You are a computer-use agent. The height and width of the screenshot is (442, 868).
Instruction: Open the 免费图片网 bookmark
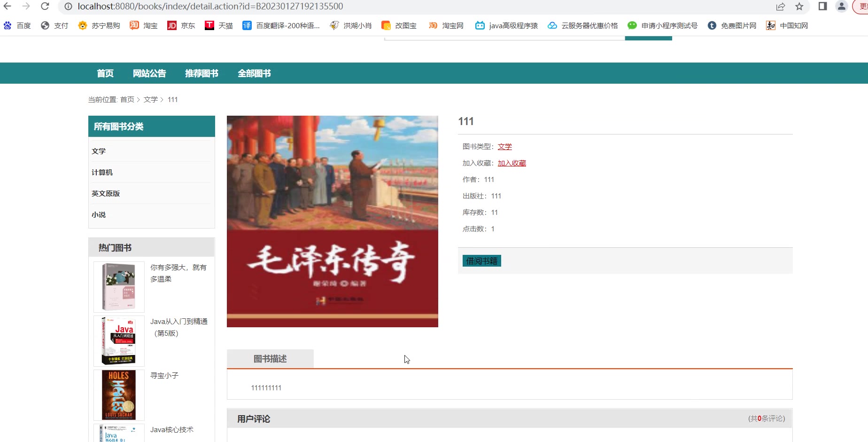click(x=732, y=25)
